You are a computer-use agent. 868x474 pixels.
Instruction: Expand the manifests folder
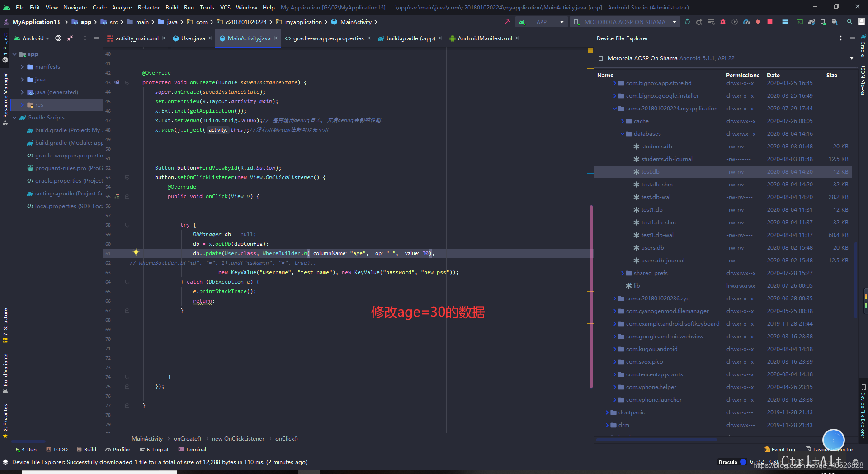(22, 67)
